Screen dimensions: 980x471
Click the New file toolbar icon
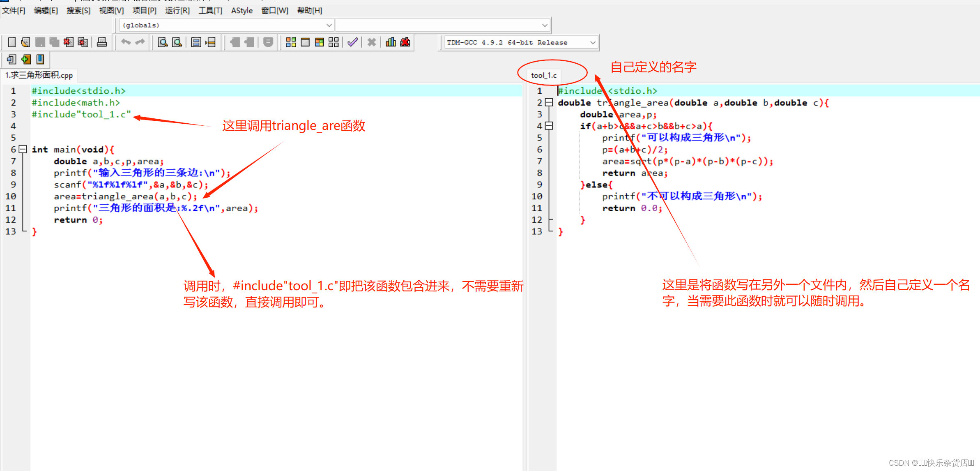(x=12, y=42)
